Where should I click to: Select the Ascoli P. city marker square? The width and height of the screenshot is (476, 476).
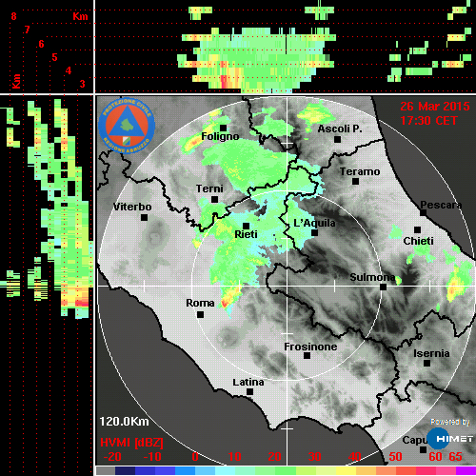point(338,139)
